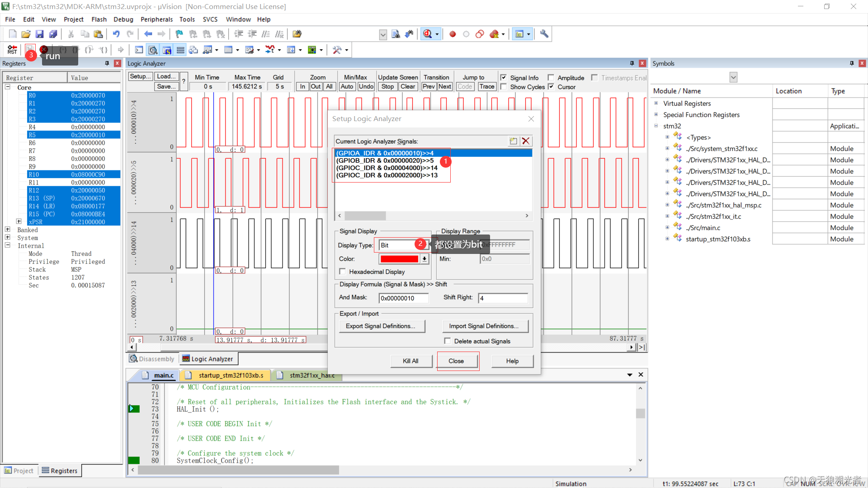This screenshot has width=868, height=488.
Task: Click the Undo arrow icon
Action: click(x=116, y=34)
